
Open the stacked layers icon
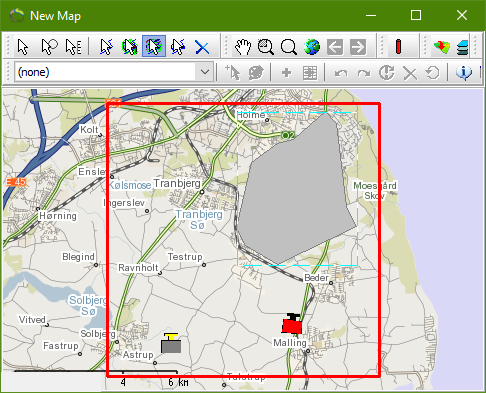(463, 47)
